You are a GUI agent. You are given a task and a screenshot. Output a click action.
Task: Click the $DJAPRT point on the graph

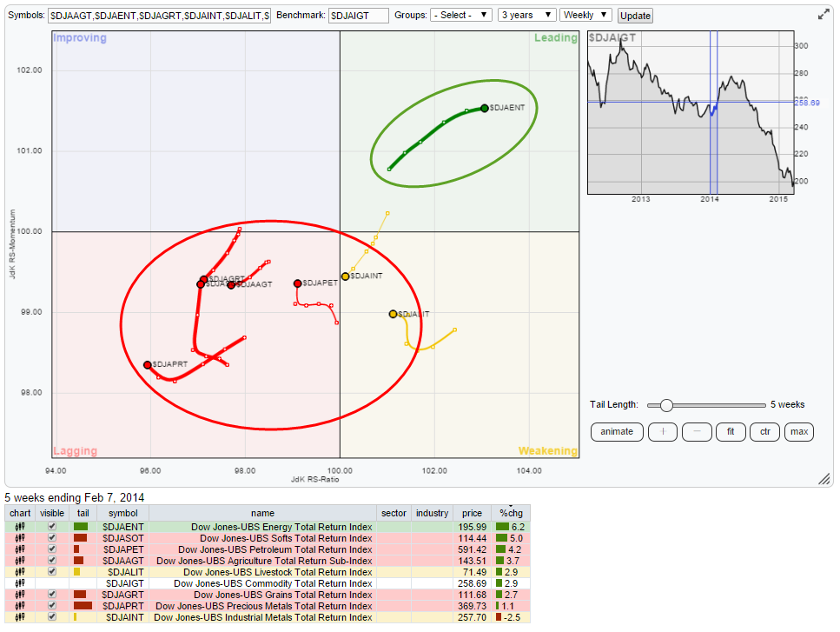click(148, 365)
